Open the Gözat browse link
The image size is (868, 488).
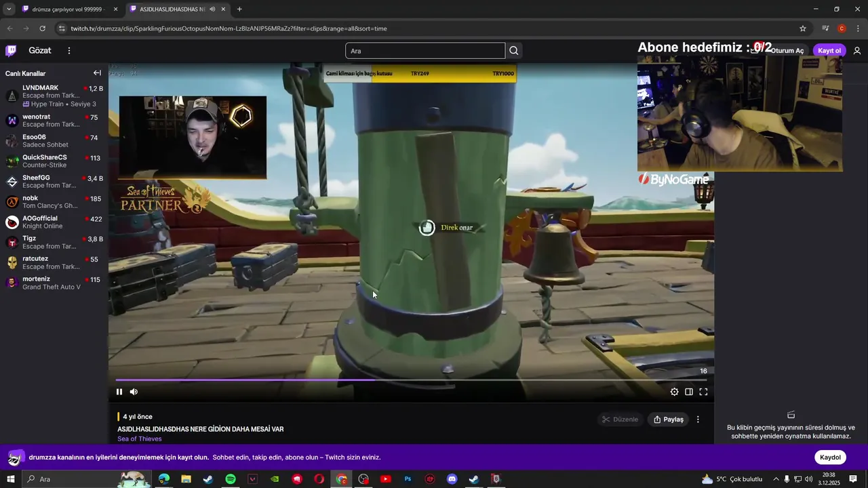pyautogui.click(x=40, y=50)
